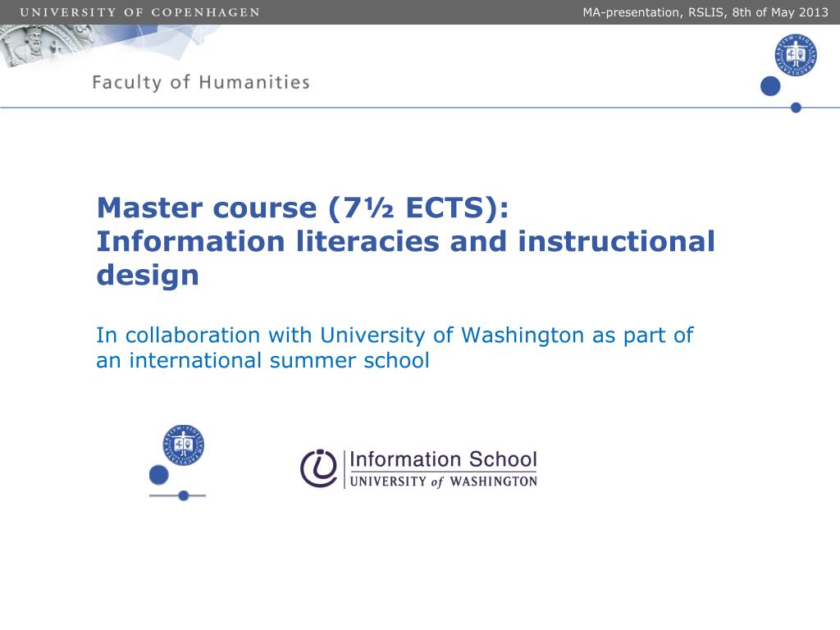Click the University of Copenhagen seal in the header

pos(796,55)
